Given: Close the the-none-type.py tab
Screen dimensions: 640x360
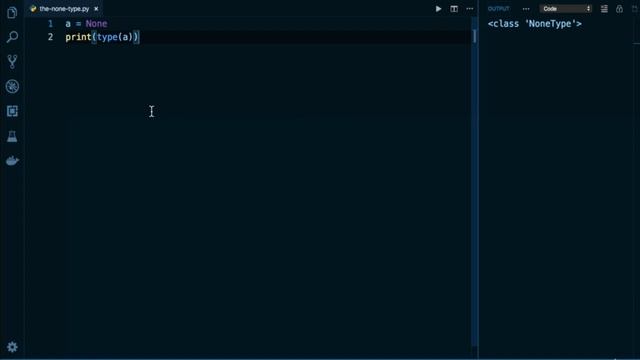Looking at the screenshot, I should (96, 9).
